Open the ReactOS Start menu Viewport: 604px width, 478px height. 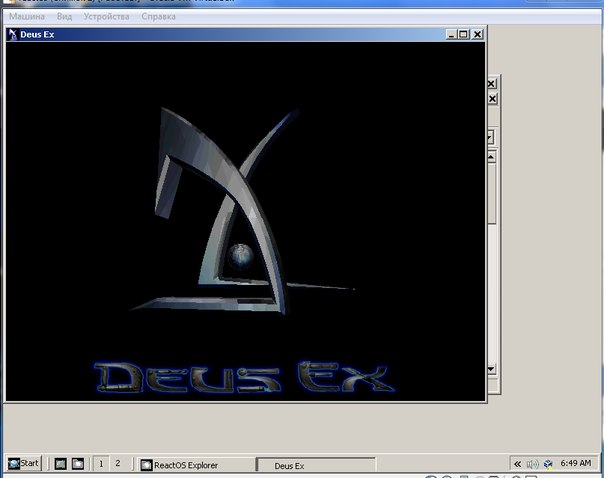pyautogui.click(x=24, y=463)
